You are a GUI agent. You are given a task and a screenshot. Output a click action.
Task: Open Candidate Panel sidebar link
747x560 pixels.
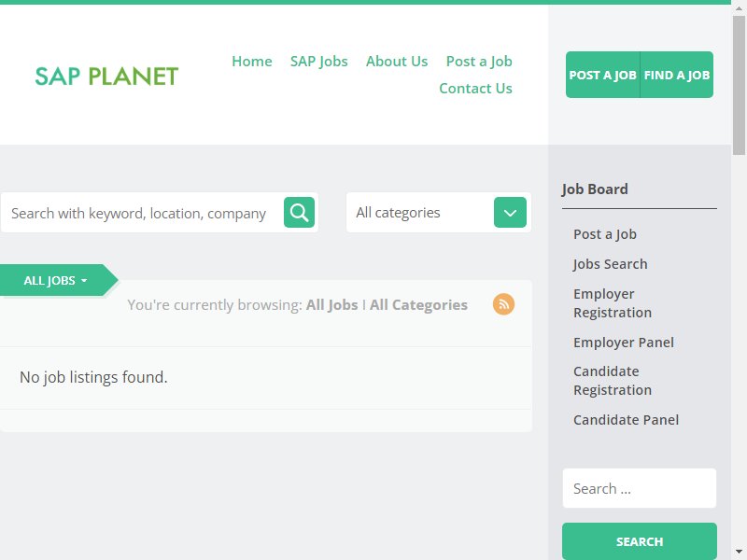tap(626, 420)
